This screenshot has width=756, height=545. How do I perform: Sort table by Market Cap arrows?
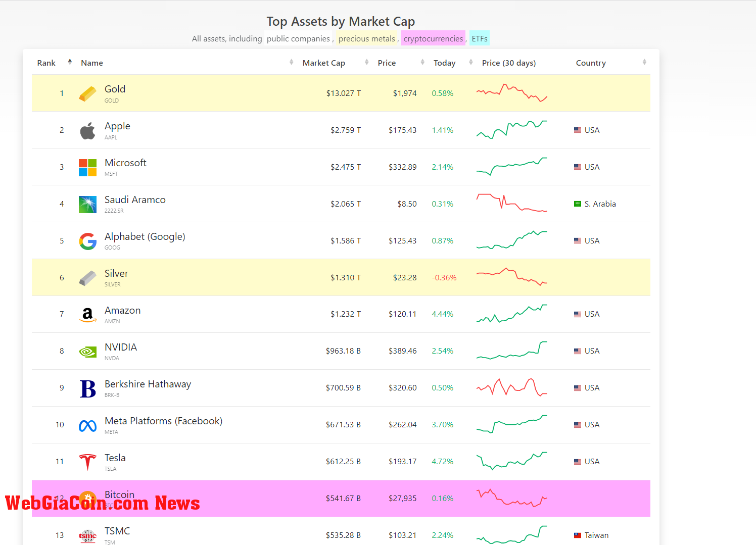(x=367, y=62)
